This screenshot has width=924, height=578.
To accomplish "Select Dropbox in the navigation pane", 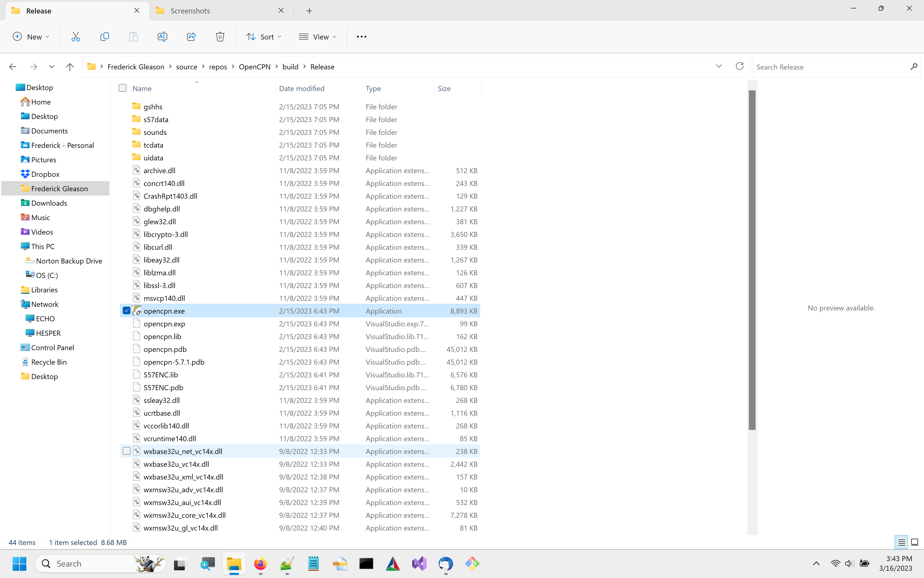I will point(45,174).
